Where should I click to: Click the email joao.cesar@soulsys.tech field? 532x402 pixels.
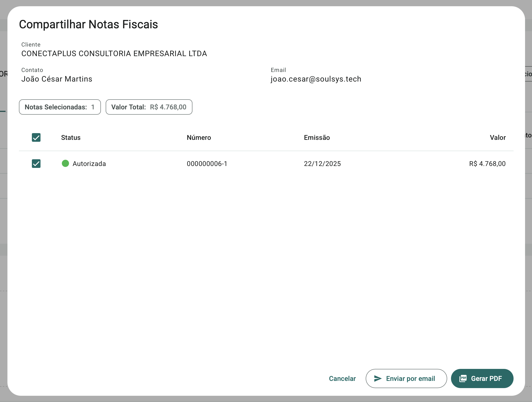point(316,79)
